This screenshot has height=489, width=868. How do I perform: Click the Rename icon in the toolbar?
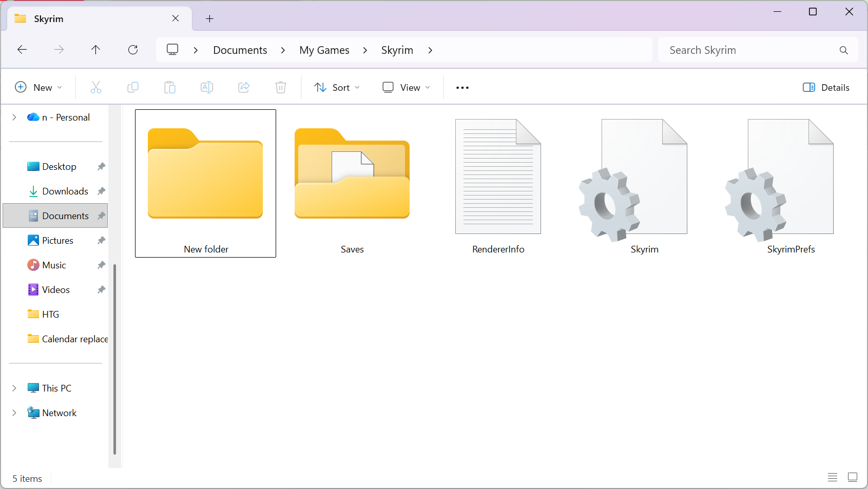207,87
